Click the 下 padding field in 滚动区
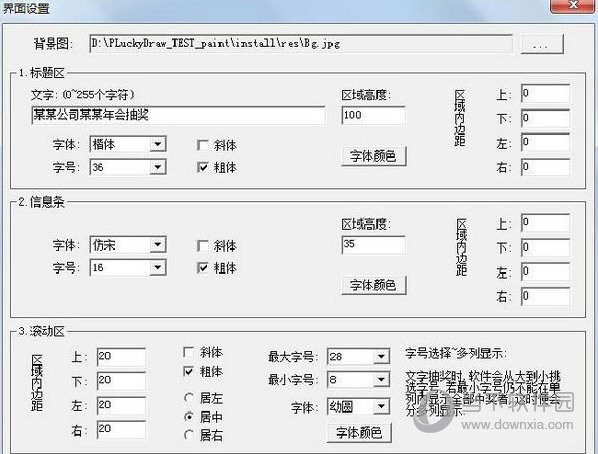 click(x=121, y=381)
